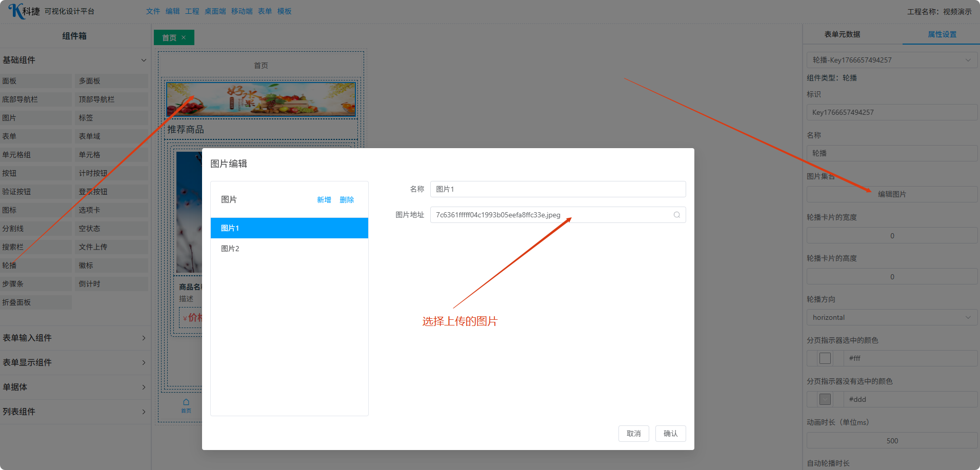
Task: Open the 轮播-Key component selector dropdown
Action: point(891,60)
